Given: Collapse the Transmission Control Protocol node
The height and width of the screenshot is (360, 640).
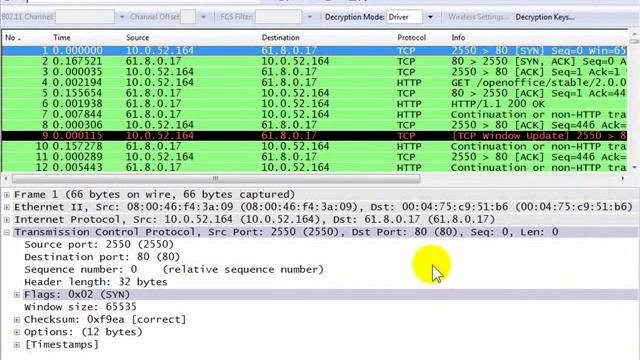Looking at the screenshot, I should pos(7,232).
